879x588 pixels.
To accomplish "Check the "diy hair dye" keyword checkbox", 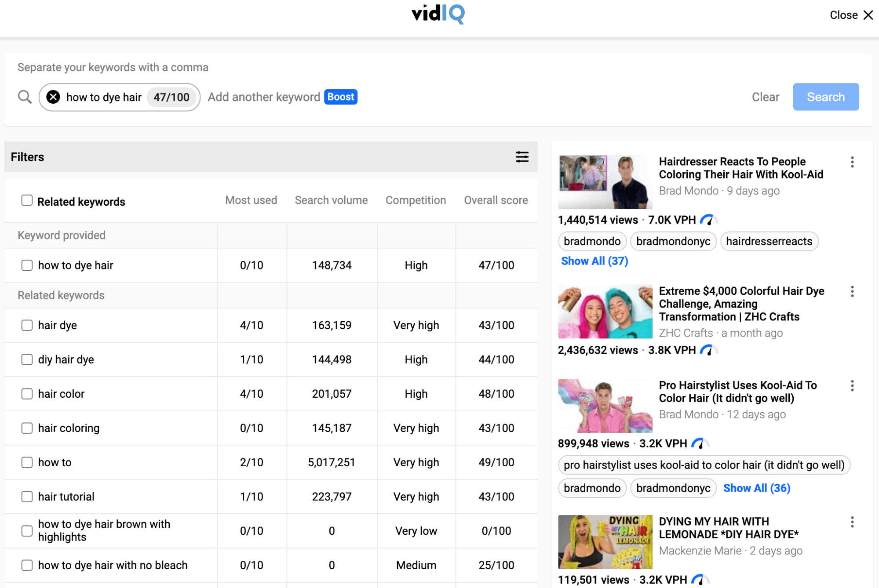I will coord(27,359).
